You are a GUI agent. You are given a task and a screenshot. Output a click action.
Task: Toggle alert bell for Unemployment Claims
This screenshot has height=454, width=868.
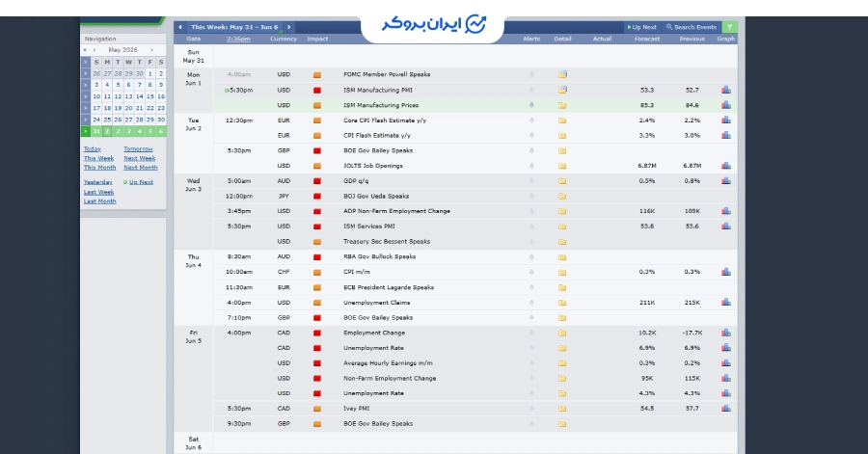click(x=531, y=302)
